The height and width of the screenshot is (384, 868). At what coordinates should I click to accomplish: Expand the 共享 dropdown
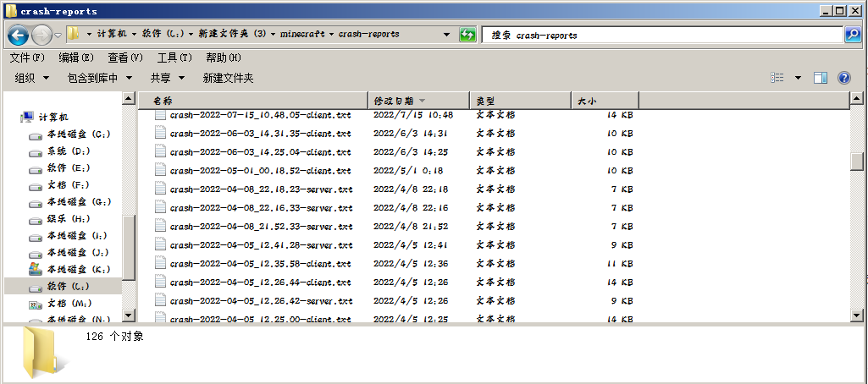coord(167,78)
